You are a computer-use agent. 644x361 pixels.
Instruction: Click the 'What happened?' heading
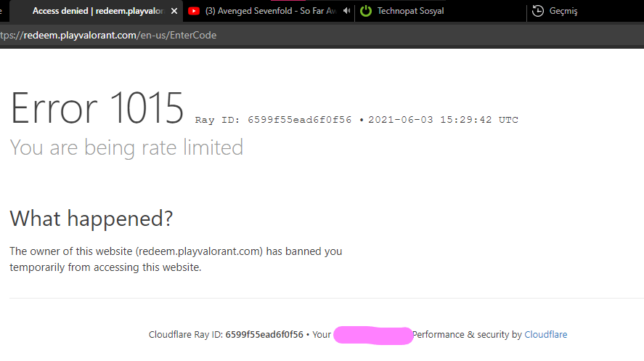[x=91, y=218]
